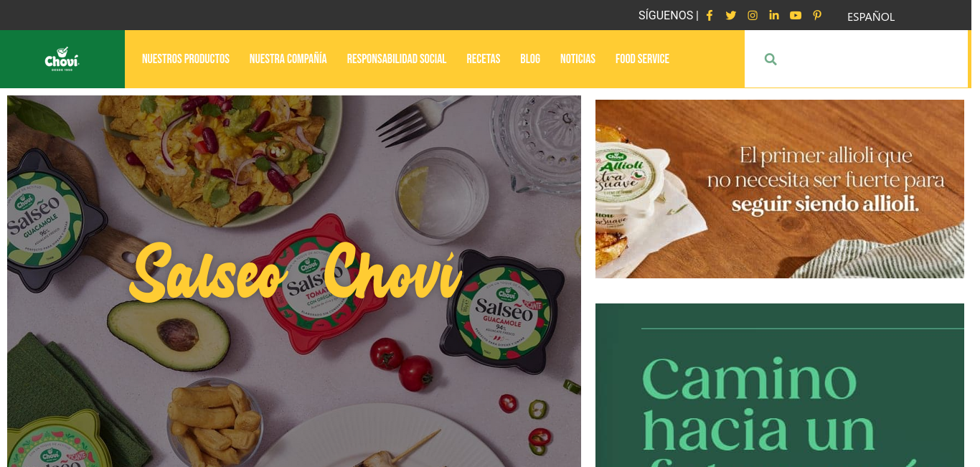Go home via the Choví logo

pyautogui.click(x=62, y=59)
